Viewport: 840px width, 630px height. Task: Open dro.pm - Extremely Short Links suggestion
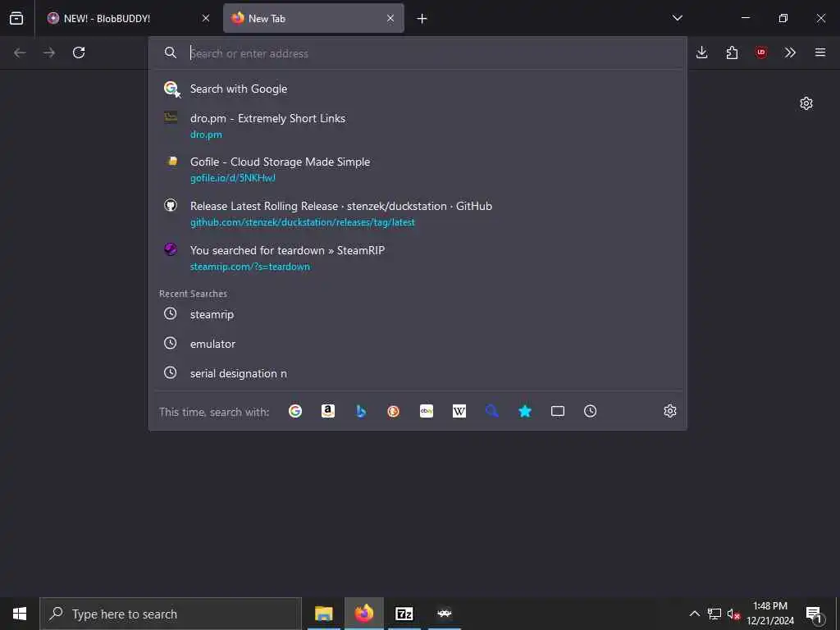[x=418, y=126]
